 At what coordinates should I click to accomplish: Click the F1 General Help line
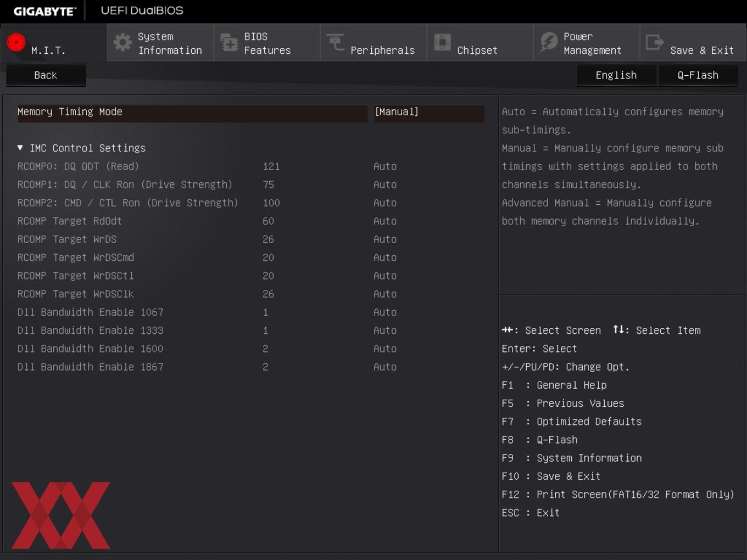(x=554, y=385)
